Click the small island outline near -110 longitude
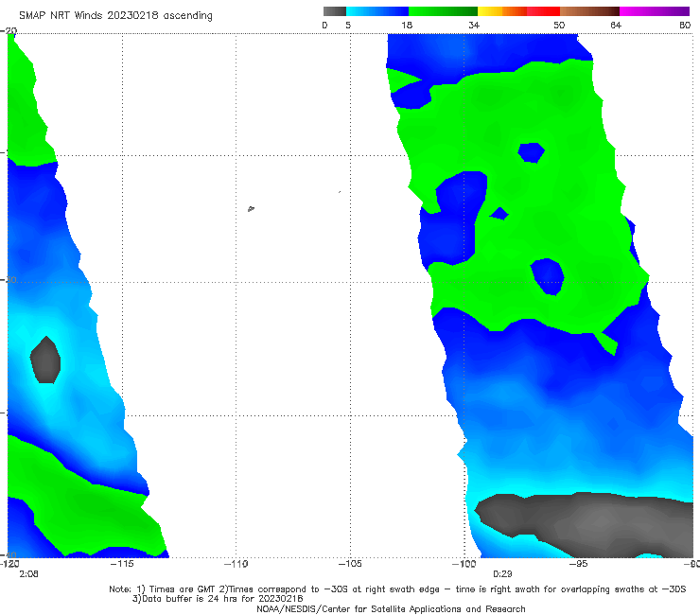The image size is (700, 615). coord(251,208)
